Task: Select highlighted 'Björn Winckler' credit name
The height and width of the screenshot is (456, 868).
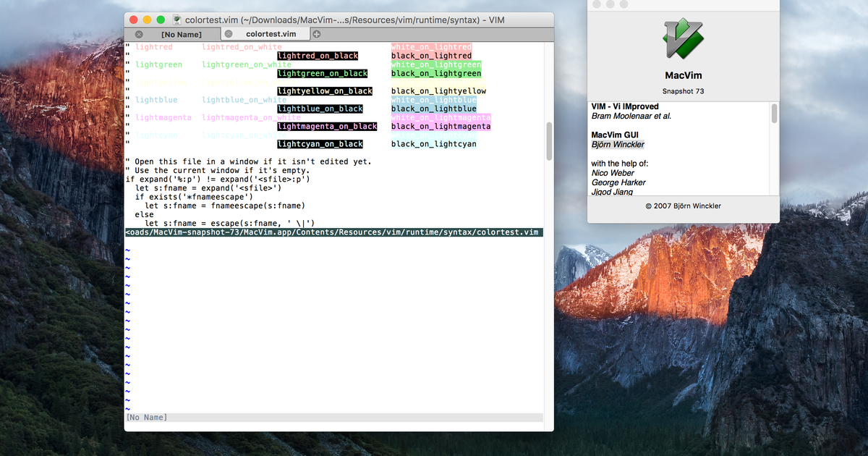Action: [618, 145]
